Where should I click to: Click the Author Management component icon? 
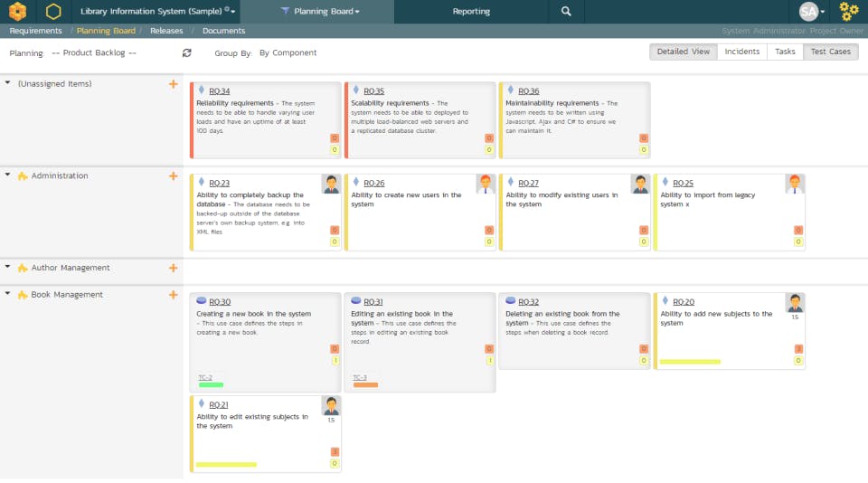point(23,268)
